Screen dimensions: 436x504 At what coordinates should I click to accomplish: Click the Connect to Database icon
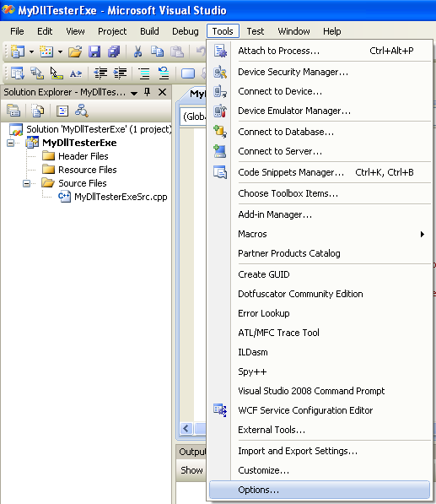click(220, 132)
